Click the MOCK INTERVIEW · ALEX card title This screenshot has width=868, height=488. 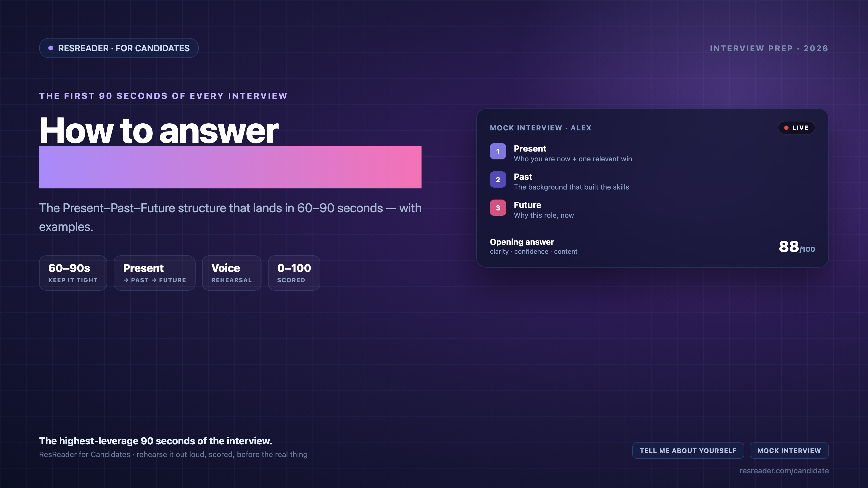point(541,128)
